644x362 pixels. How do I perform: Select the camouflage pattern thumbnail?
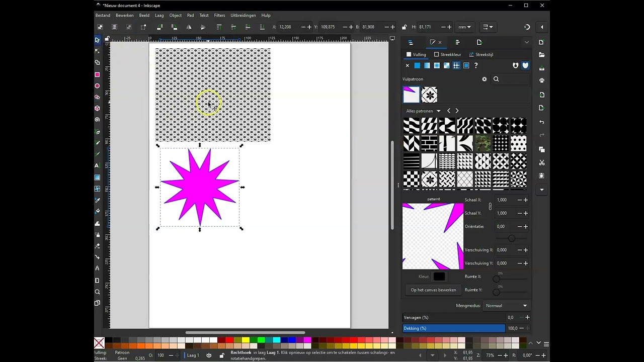point(483,143)
